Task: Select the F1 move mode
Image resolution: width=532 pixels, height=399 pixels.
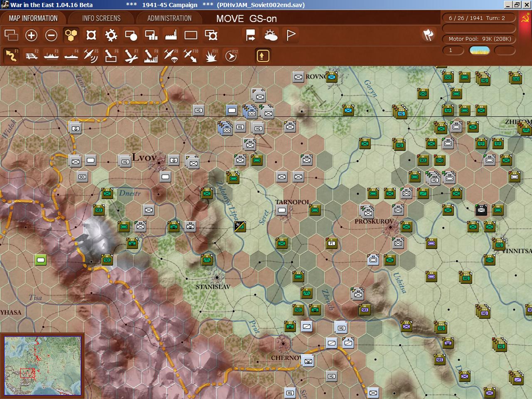Action: pyautogui.click(x=11, y=56)
